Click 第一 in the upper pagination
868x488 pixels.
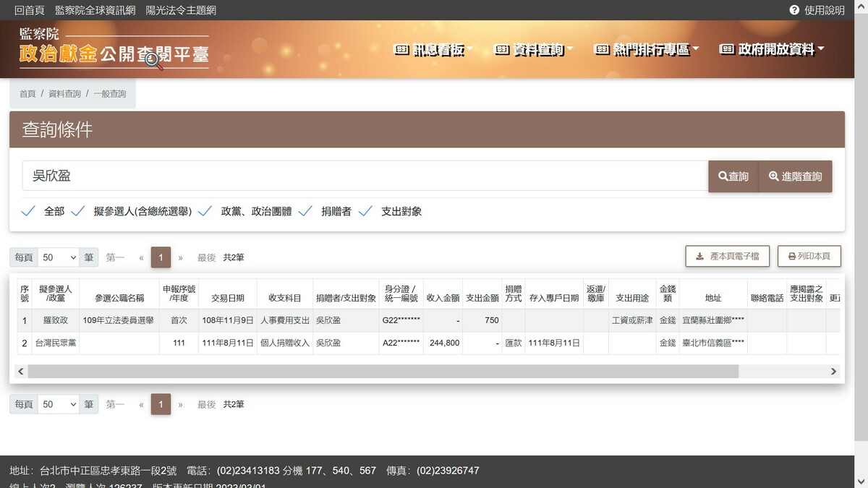(x=116, y=257)
